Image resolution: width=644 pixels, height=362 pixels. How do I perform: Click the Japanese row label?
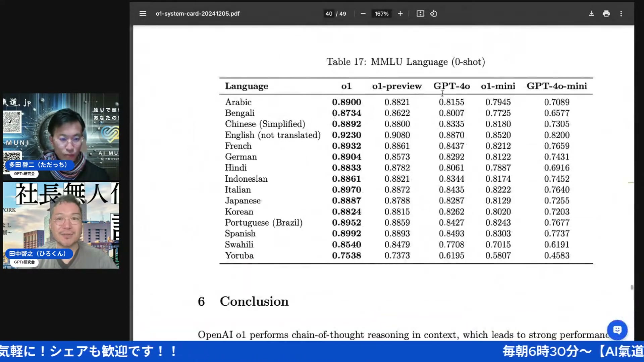pyautogui.click(x=243, y=201)
